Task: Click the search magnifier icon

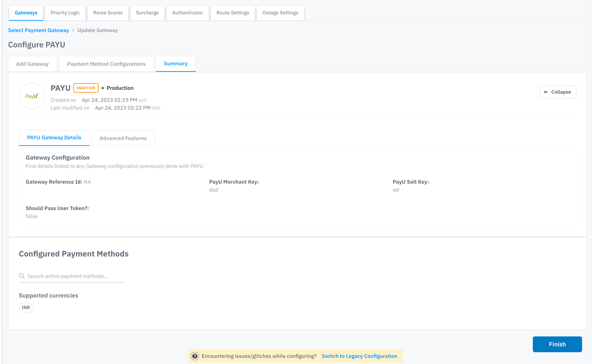Action: click(22, 276)
